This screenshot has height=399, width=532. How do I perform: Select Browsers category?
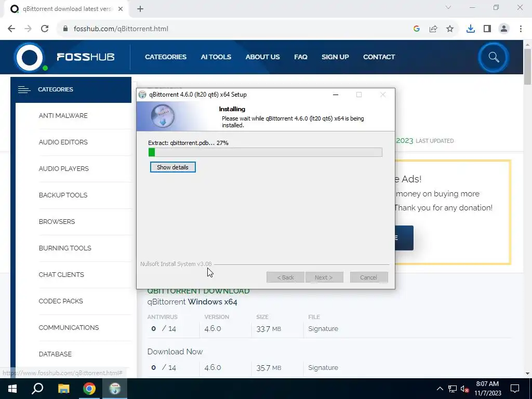point(57,221)
